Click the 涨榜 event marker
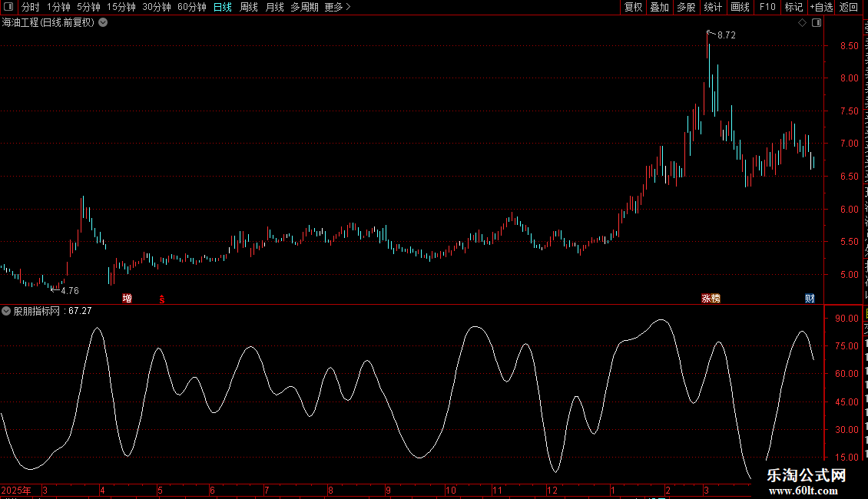Viewport: 868px width, 499px height. 711,299
